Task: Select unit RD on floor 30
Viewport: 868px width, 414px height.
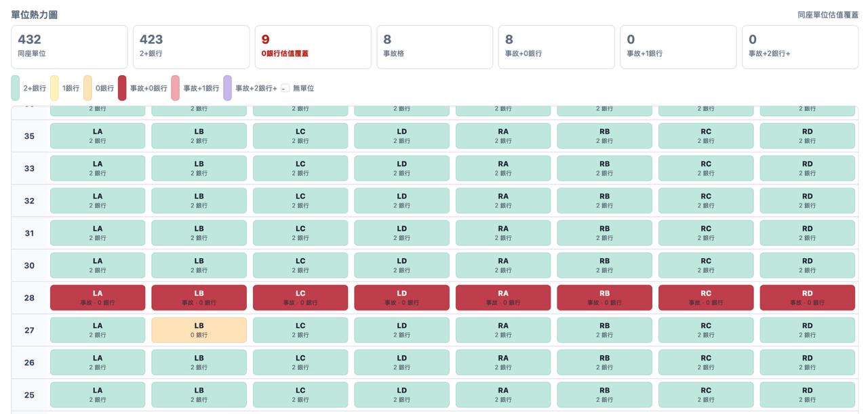Action: pos(807,265)
